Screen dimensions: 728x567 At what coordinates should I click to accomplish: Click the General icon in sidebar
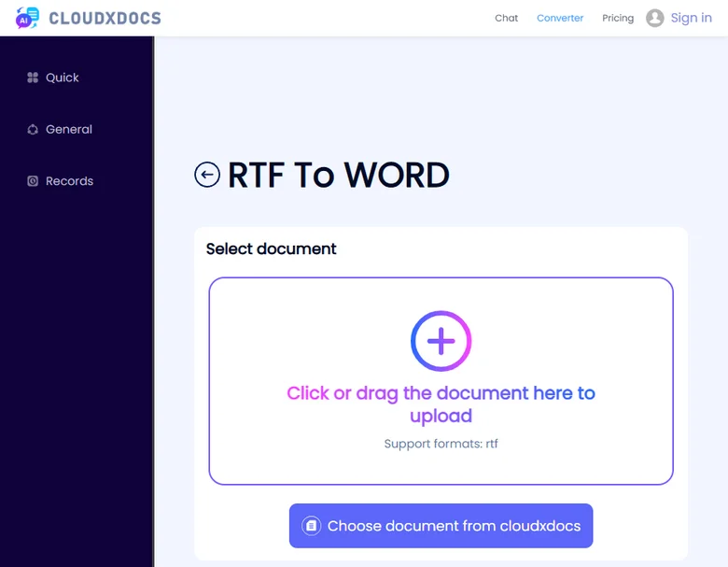33,129
